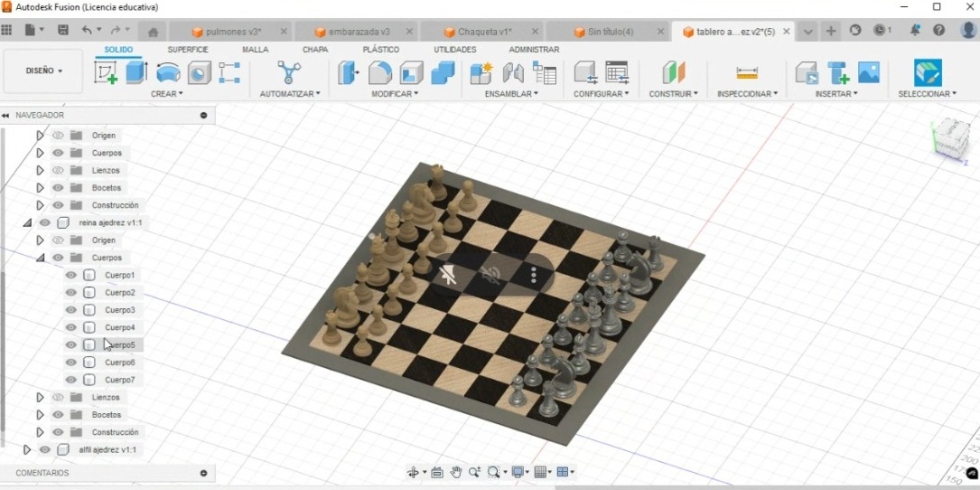Select the Joint tool

coord(513,72)
